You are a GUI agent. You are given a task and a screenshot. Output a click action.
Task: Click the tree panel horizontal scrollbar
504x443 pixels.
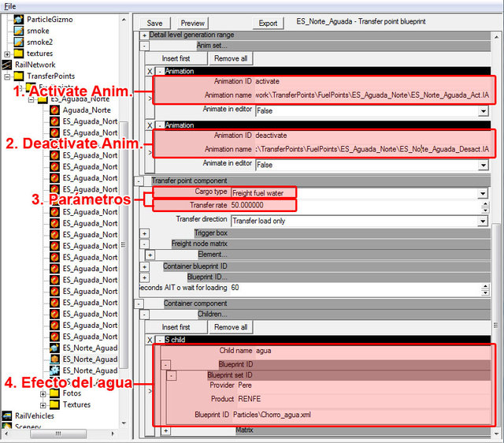(59, 434)
